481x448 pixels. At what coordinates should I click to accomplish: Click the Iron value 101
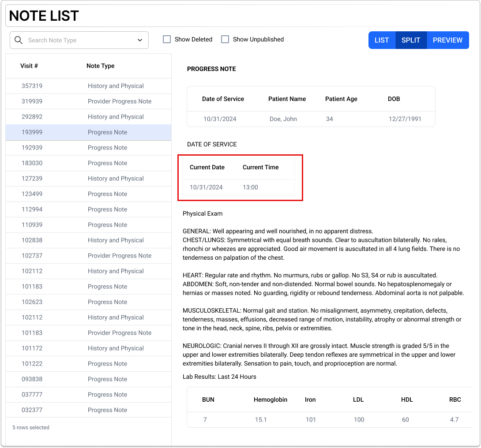tap(311, 420)
